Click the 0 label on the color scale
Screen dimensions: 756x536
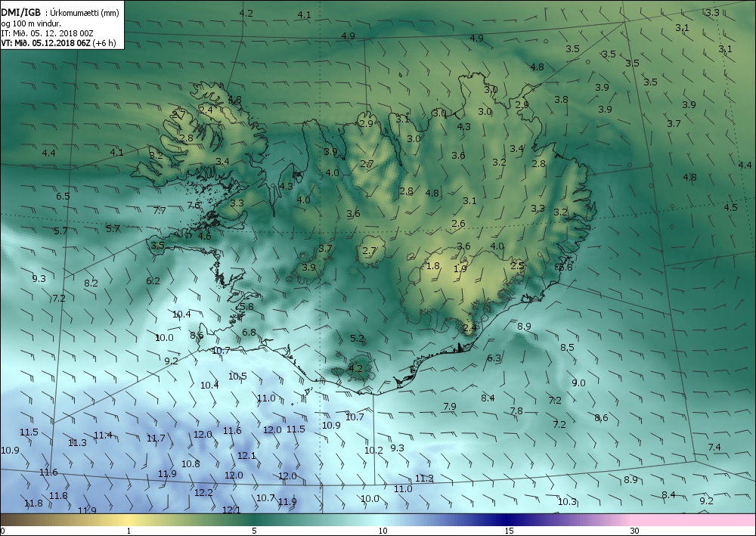point(3,531)
